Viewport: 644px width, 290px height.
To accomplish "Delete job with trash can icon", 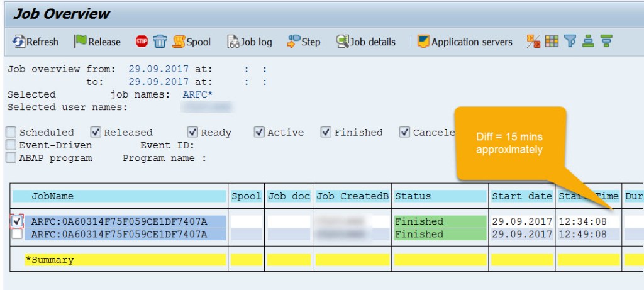I will [160, 41].
